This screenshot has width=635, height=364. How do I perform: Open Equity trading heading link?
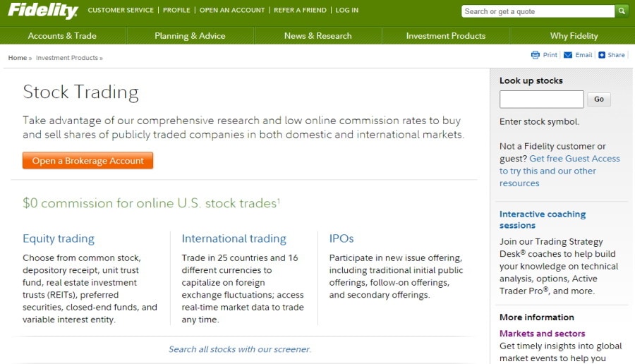coord(59,238)
